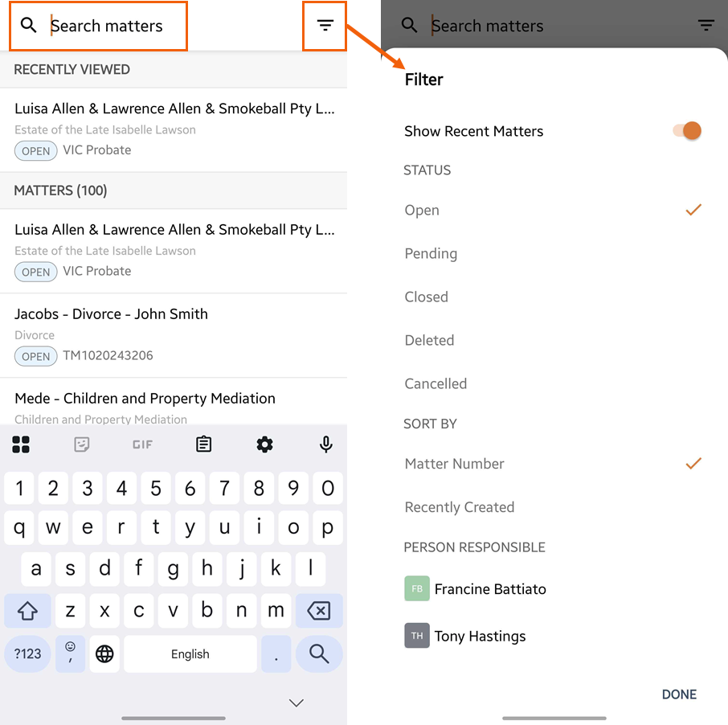Collapse the keyboard with the down chevron
This screenshot has width=728, height=725.
pos(297,702)
